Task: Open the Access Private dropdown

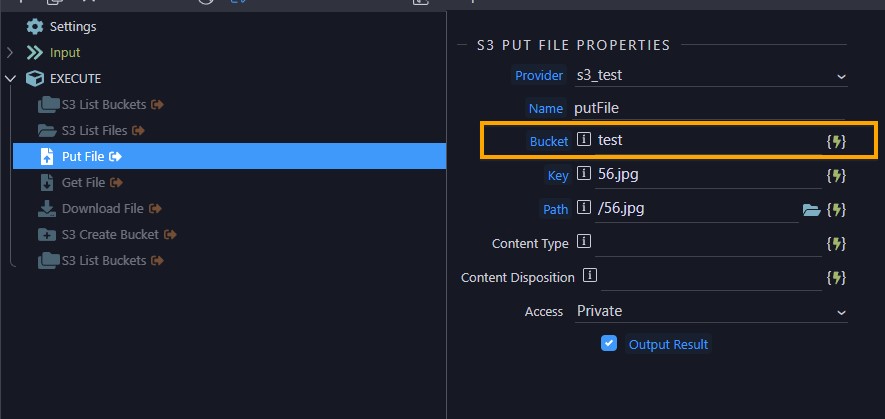Action: 711,311
